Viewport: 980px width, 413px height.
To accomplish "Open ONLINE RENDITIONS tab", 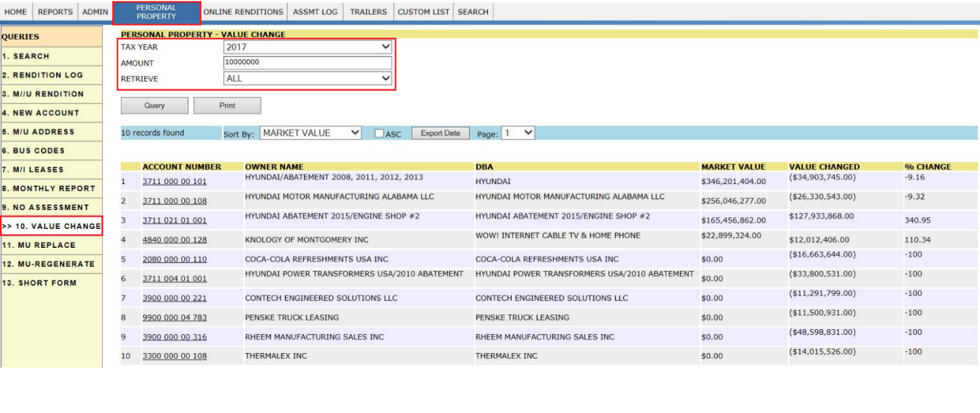I will pos(243,12).
